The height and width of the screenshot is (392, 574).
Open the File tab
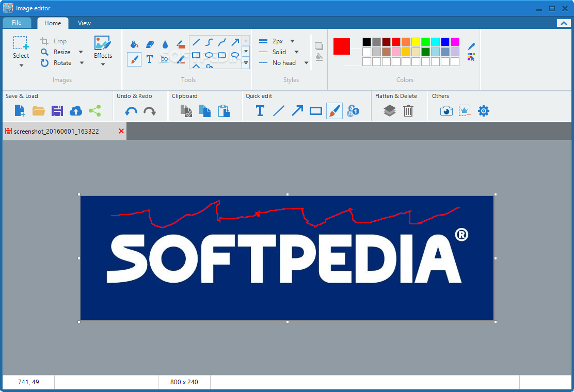click(17, 23)
